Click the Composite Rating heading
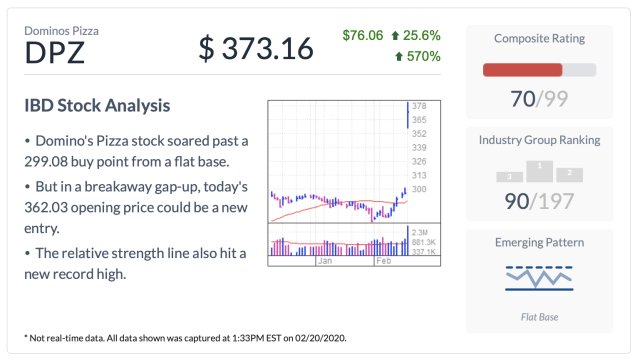The height and width of the screenshot is (363, 640). tap(539, 38)
